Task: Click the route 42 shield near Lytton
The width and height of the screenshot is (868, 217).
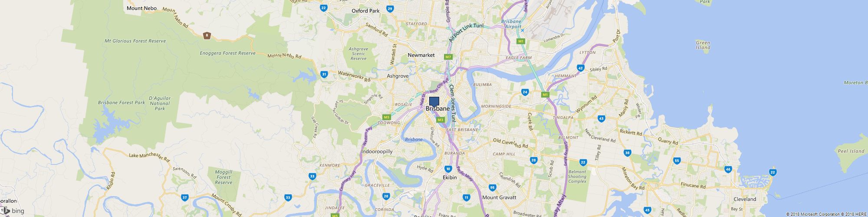Action: (580, 68)
